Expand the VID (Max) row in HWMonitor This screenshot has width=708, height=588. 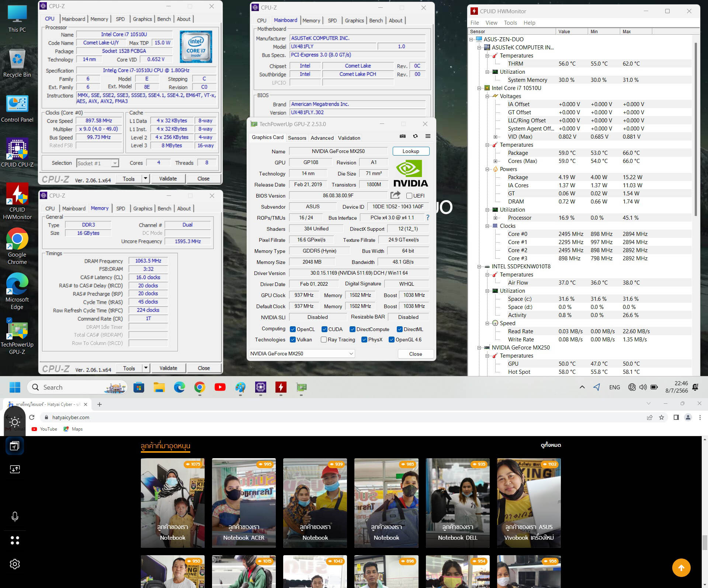(495, 137)
